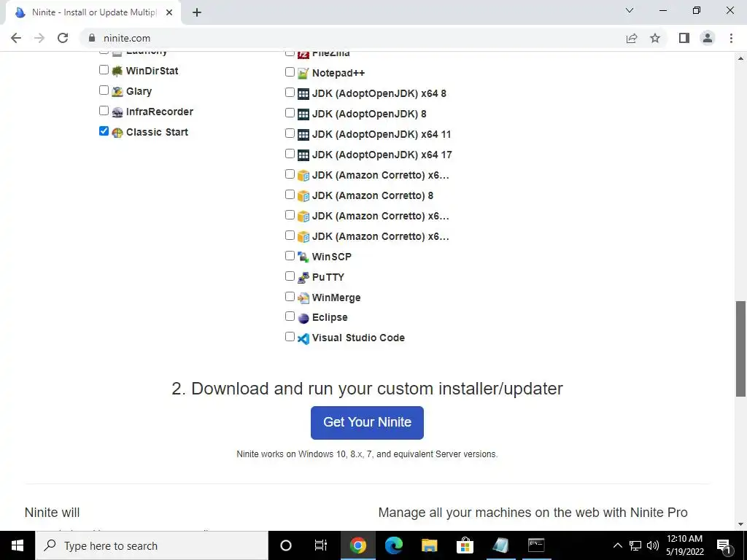Click the JDK (AdoptOpenJDK) x64 8 icon
The width and height of the screenshot is (747, 560).
point(303,94)
